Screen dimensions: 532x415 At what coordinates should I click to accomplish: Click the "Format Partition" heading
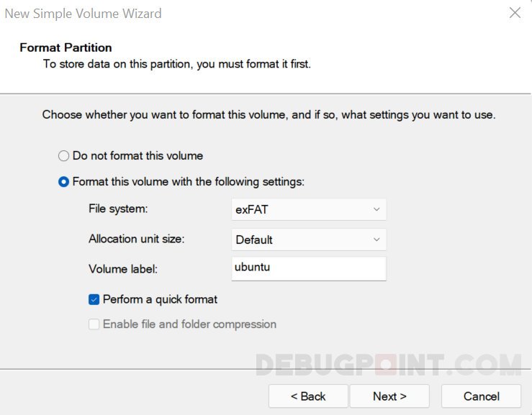pyautogui.click(x=66, y=47)
